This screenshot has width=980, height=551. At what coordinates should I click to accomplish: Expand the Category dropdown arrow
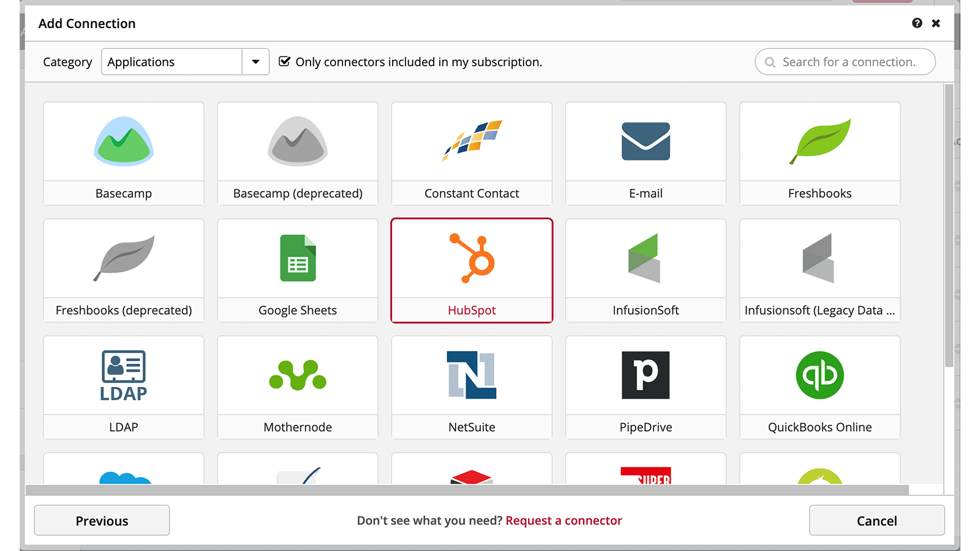pyautogui.click(x=255, y=62)
